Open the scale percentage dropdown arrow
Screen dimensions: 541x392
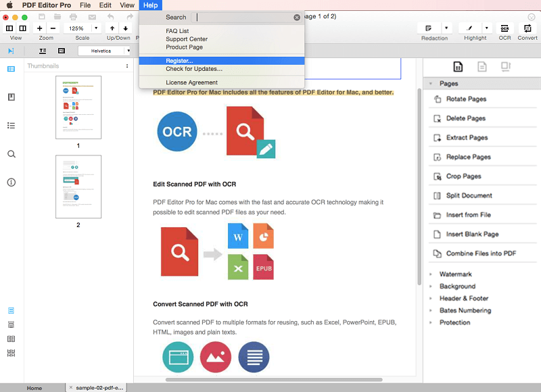[x=96, y=28]
